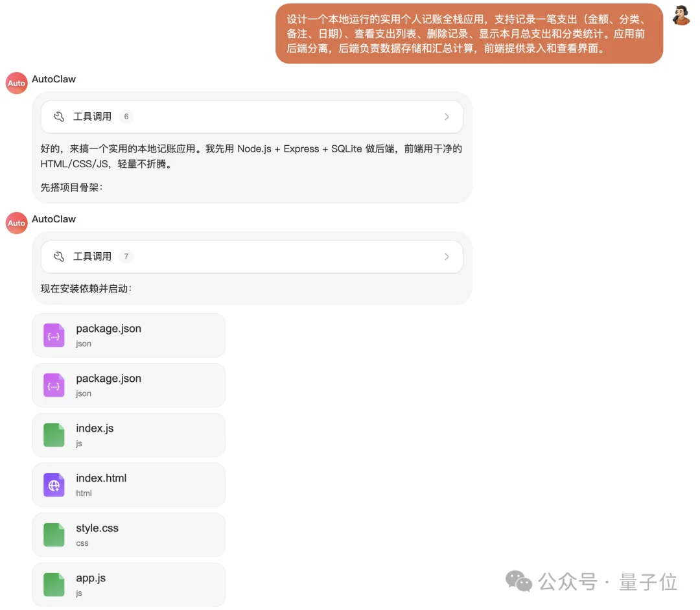Click the green CSS file icon on the style.css card
The height and width of the screenshot is (610, 700).
point(54,534)
